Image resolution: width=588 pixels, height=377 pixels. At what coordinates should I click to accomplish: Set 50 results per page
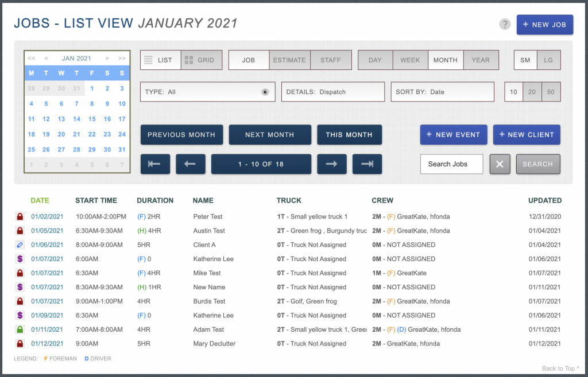pos(551,92)
